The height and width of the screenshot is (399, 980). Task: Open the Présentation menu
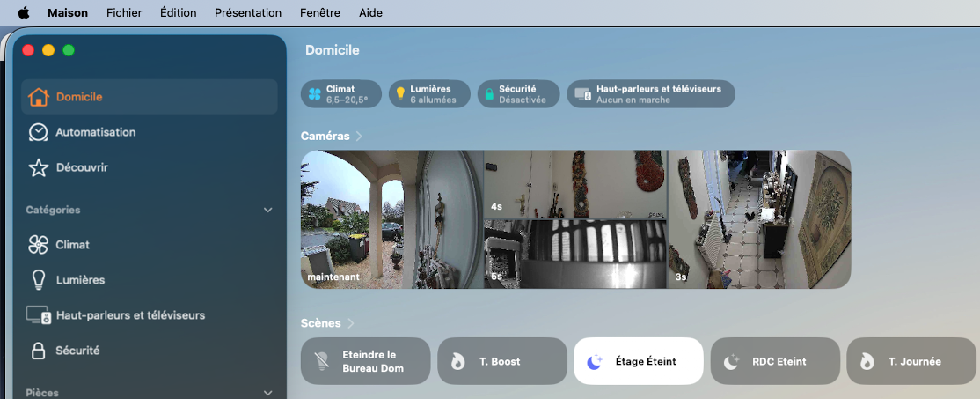[247, 13]
